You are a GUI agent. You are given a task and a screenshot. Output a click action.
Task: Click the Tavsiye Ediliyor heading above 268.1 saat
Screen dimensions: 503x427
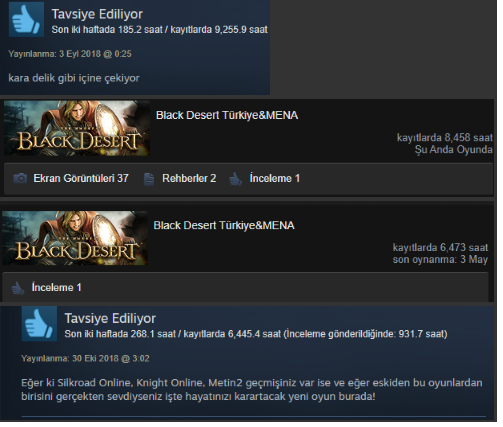[110, 319]
